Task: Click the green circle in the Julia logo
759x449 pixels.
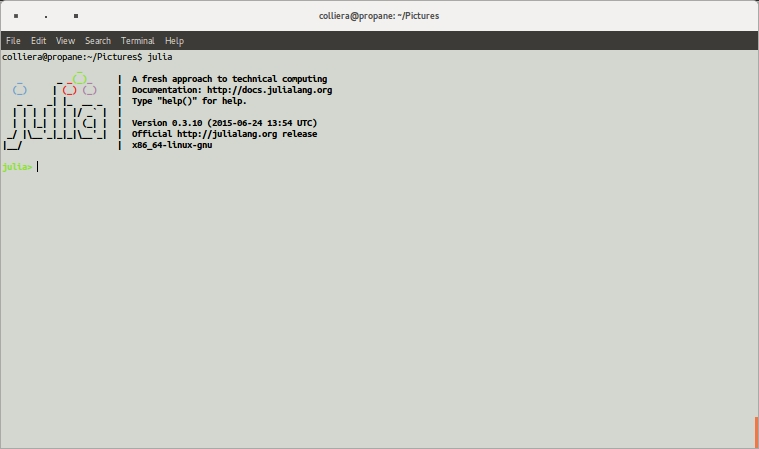Action: click(79, 79)
